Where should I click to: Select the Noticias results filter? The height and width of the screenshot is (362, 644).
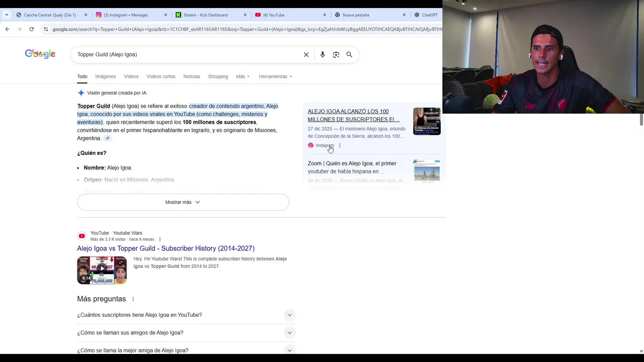[192, 76]
